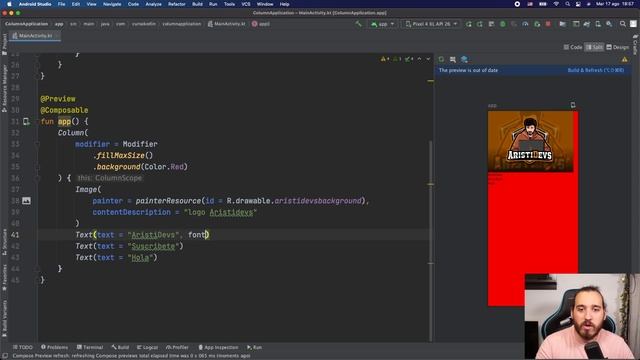Open the Problems tool window

point(54,347)
